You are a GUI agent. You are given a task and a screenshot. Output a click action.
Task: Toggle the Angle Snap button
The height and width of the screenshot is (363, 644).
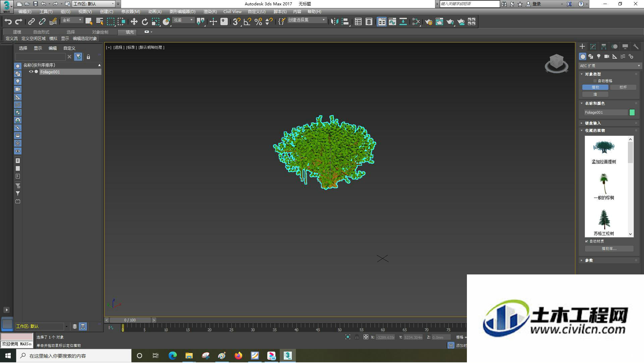(x=248, y=22)
